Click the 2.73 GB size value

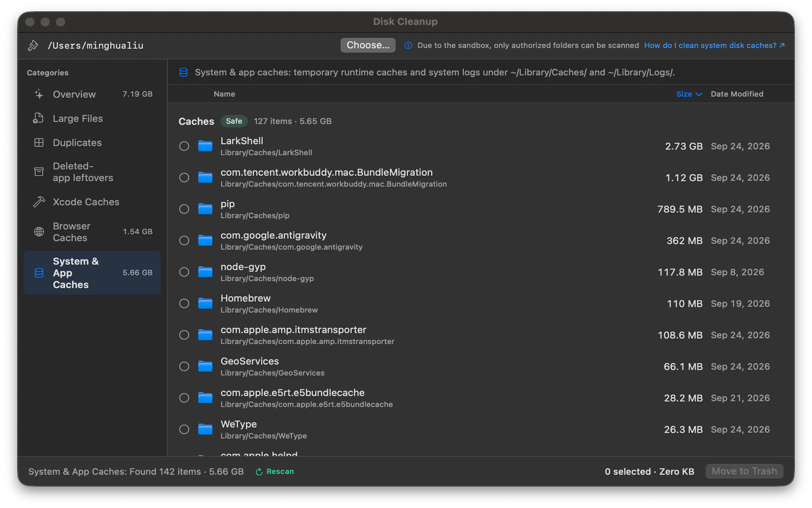pos(684,146)
